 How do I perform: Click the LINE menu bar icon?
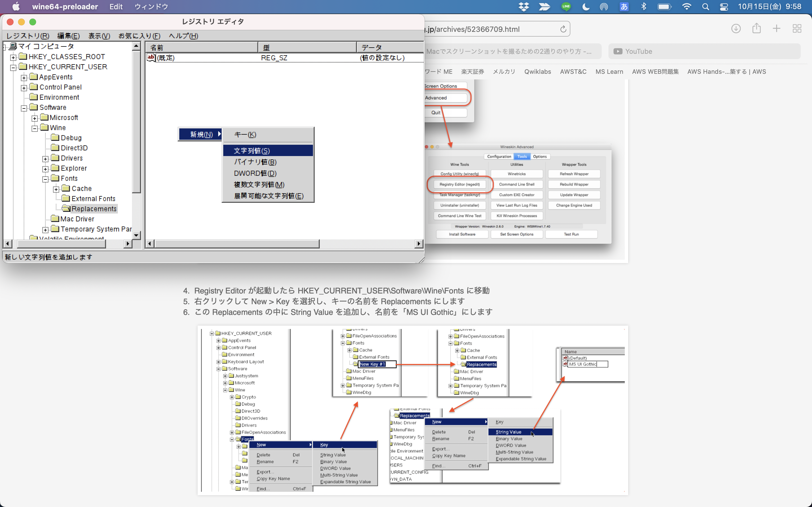point(566,7)
